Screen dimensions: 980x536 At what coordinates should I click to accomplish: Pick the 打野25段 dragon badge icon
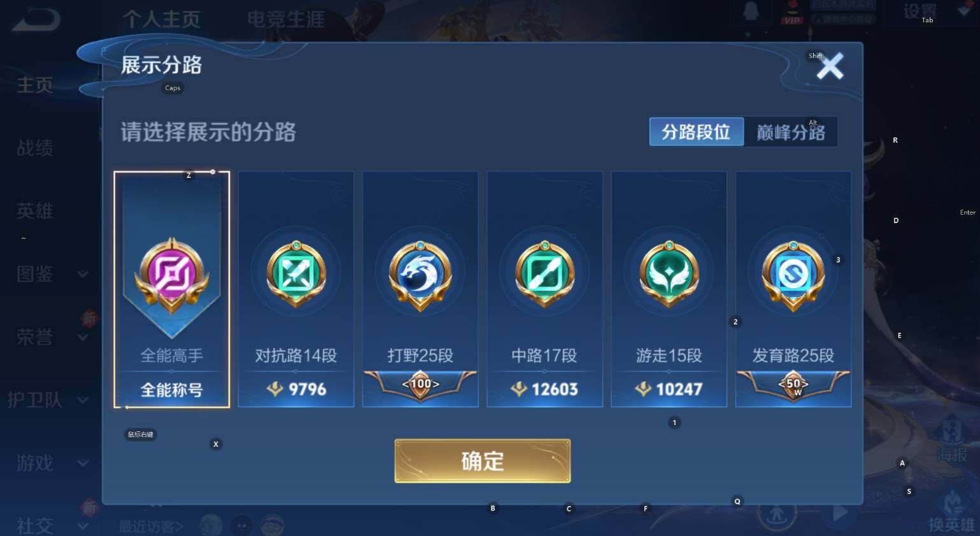pos(420,275)
